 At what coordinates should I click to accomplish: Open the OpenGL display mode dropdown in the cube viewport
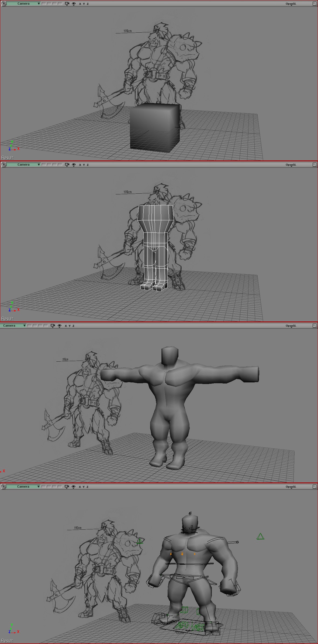pos(291,4)
